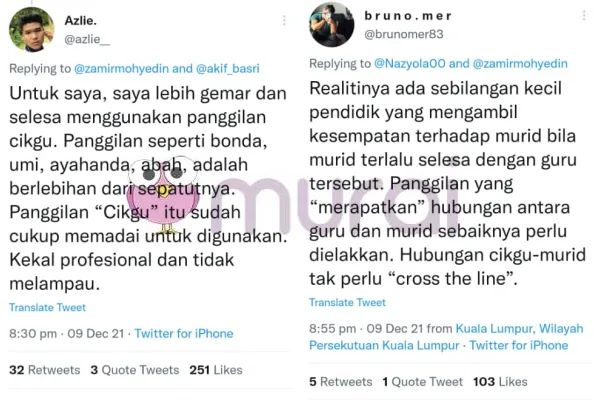View the 32 Retweets list
600x400 pixels.
point(45,370)
